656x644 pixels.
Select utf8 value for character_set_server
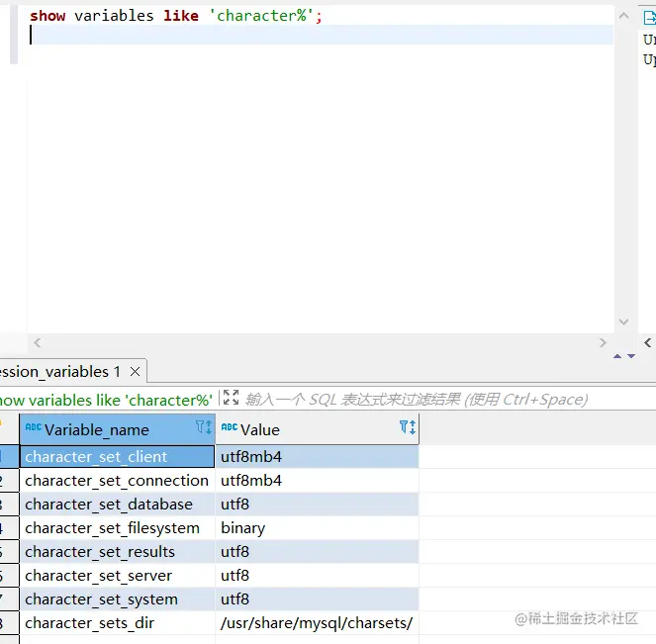[x=318, y=576]
